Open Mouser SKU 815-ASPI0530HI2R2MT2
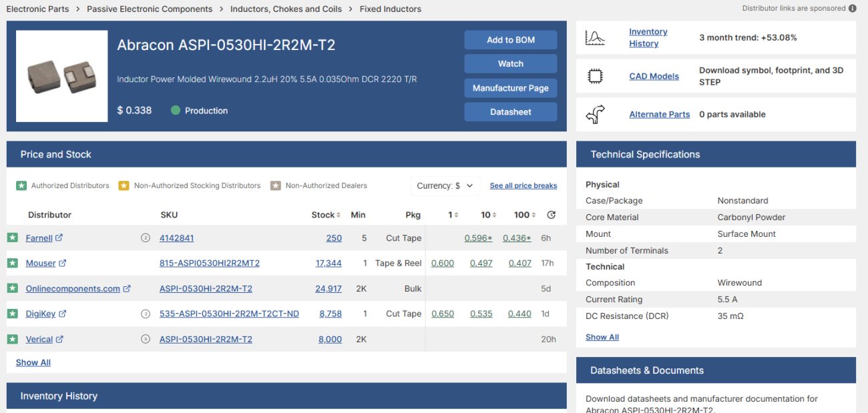The width and height of the screenshot is (868, 413). pyautogui.click(x=210, y=263)
